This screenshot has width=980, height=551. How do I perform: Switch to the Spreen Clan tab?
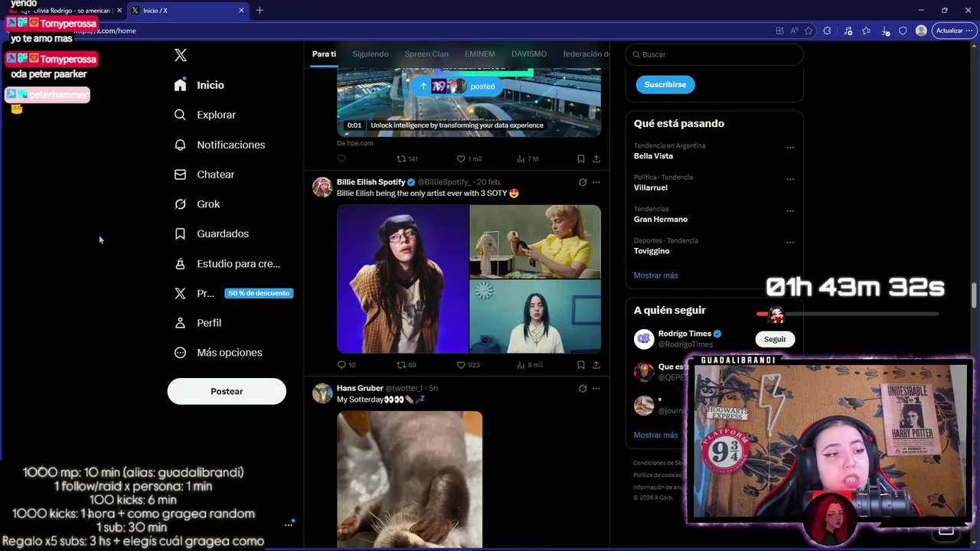click(426, 54)
